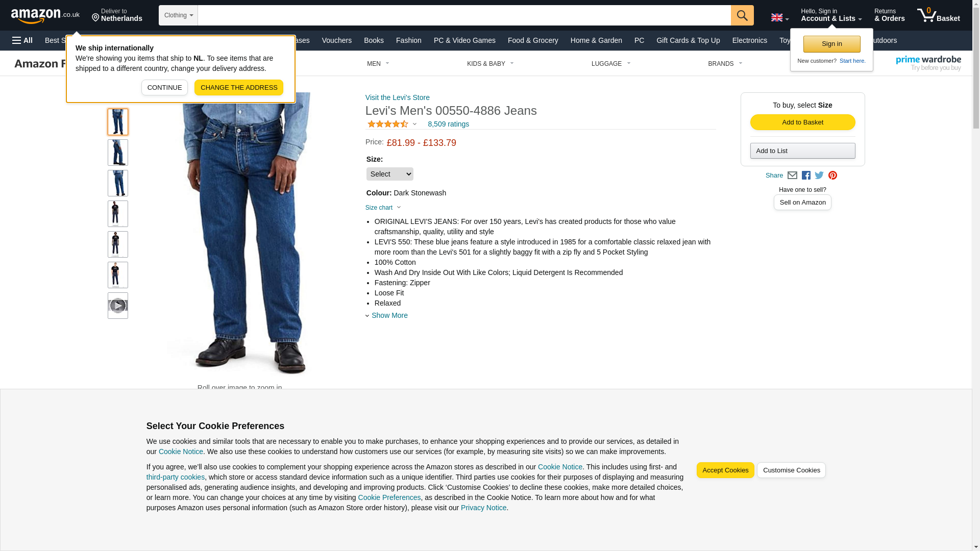980x551 pixels.
Task: Click the search magnifier button
Action: pos(742,15)
